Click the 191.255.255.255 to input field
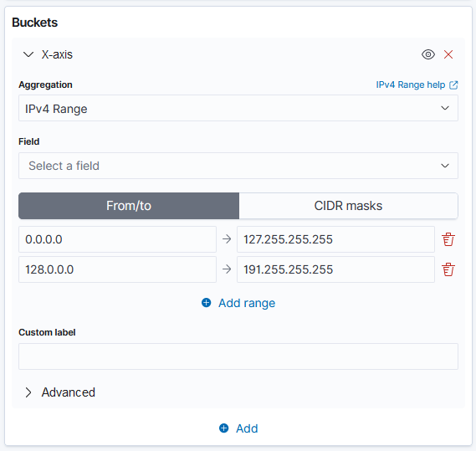 coord(335,269)
